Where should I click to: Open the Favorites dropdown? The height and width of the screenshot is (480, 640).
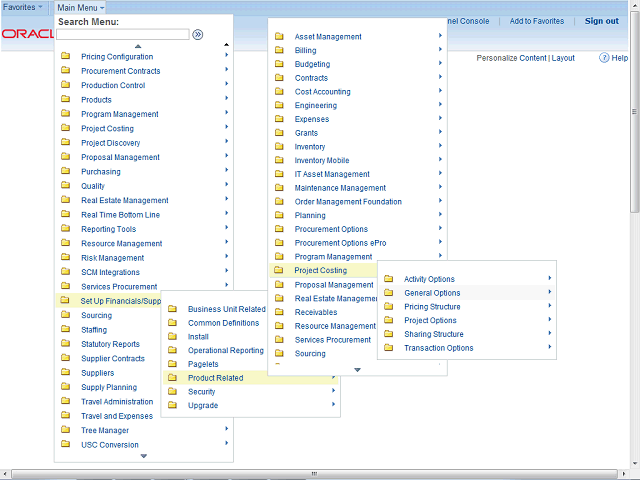pos(23,7)
